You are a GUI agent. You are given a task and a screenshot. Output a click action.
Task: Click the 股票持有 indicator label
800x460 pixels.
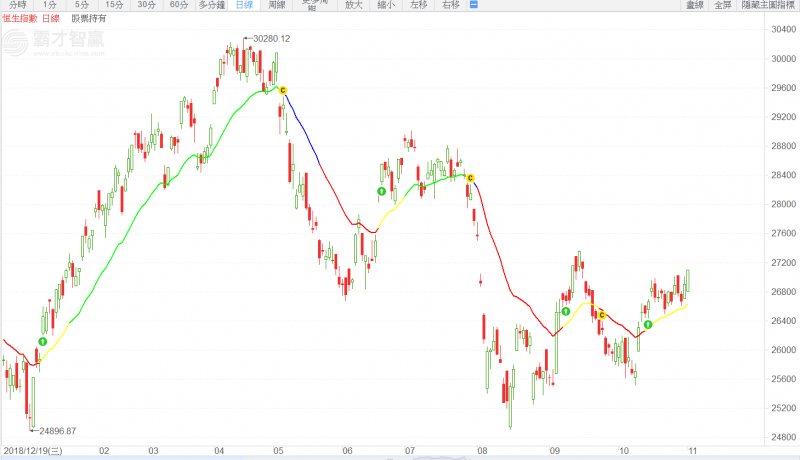88,18
